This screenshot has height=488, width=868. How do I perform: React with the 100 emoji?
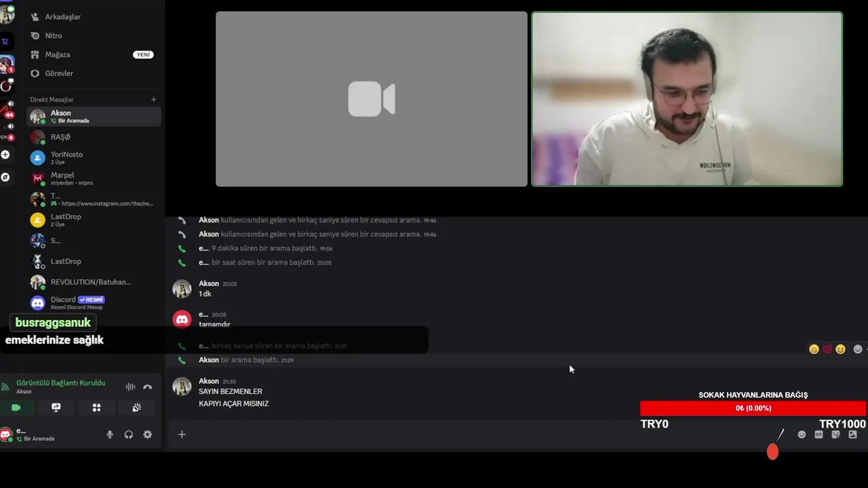point(827,349)
